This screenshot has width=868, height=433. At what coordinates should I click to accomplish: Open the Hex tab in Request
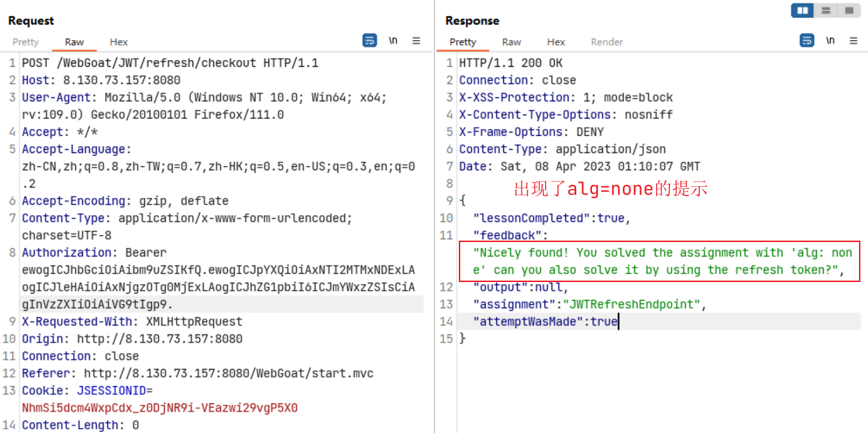(119, 42)
